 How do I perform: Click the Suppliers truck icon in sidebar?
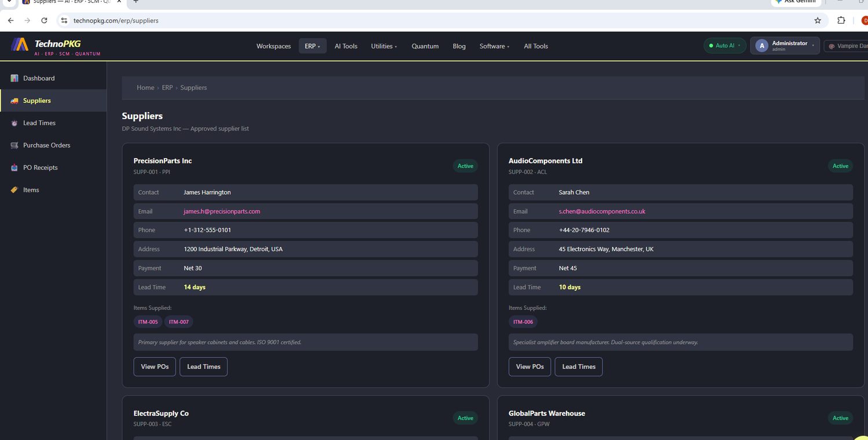(14, 101)
